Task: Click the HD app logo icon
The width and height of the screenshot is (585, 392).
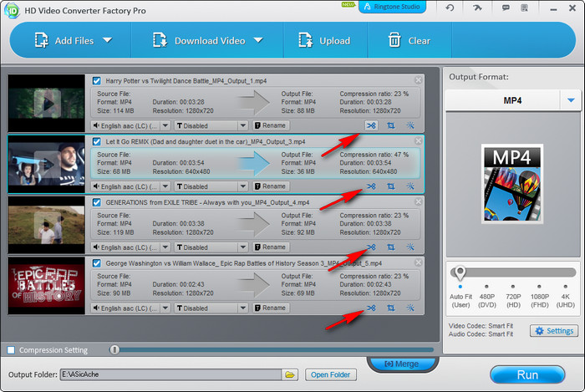Action: [12, 10]
